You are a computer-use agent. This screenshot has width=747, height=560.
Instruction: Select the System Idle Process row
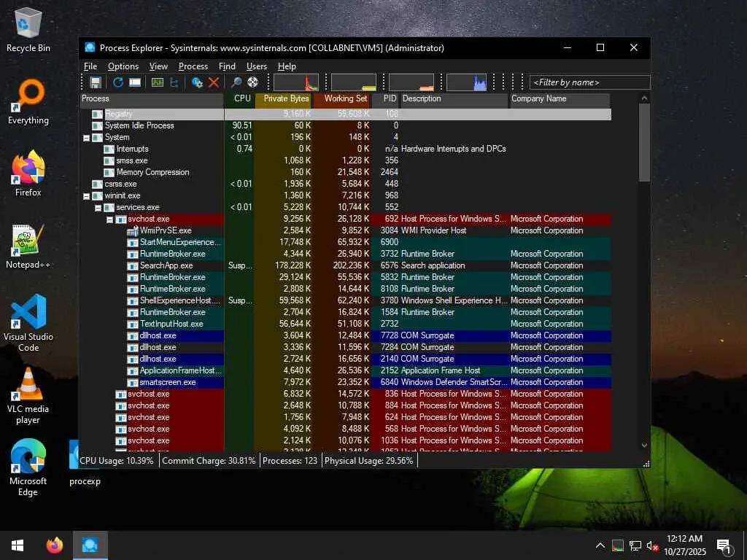click(345, 125)
